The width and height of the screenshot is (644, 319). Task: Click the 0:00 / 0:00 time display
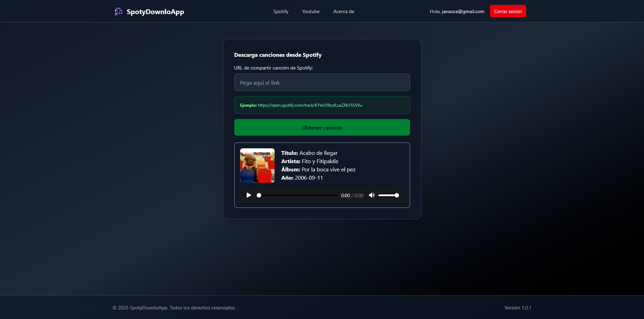point(352,195)
